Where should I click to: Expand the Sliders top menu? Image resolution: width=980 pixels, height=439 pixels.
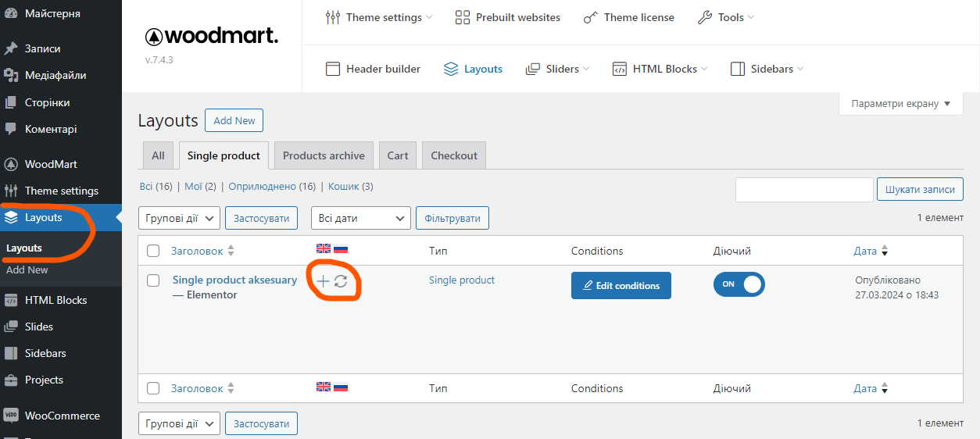coord(557,69)
